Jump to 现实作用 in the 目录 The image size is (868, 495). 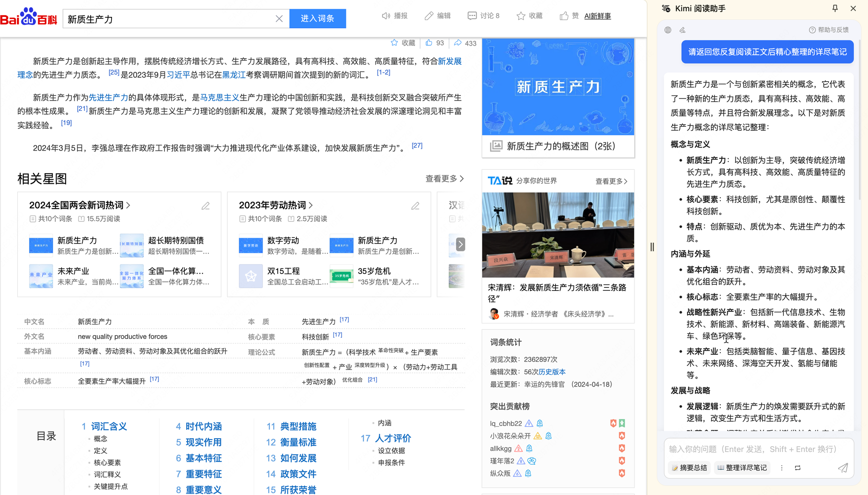coord(204,442)
